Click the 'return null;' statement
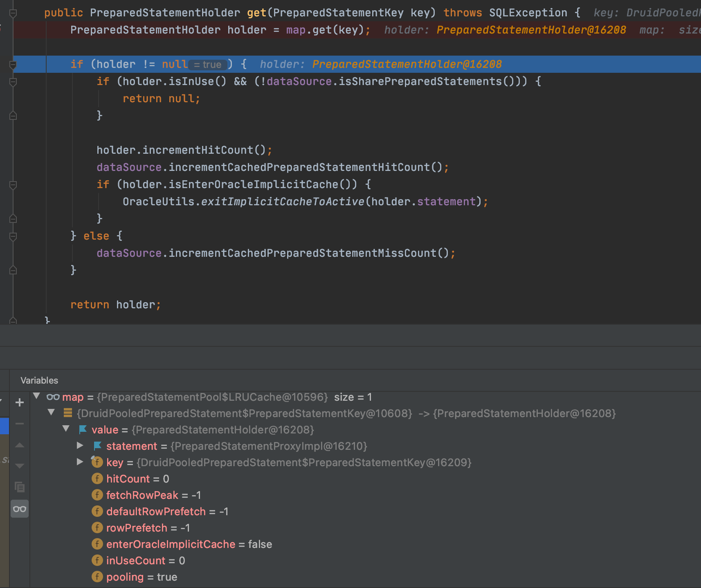This screenshot has width=701, height=588. point(162,99)
